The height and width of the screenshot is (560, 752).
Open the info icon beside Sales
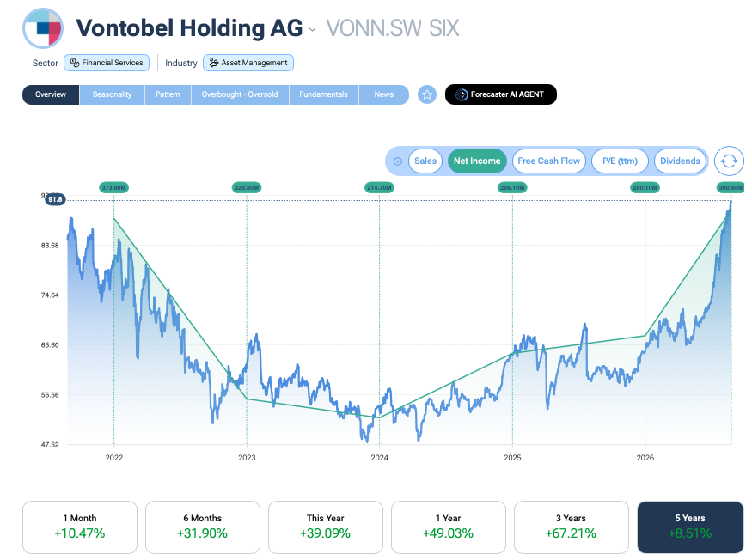coord(398,161)
